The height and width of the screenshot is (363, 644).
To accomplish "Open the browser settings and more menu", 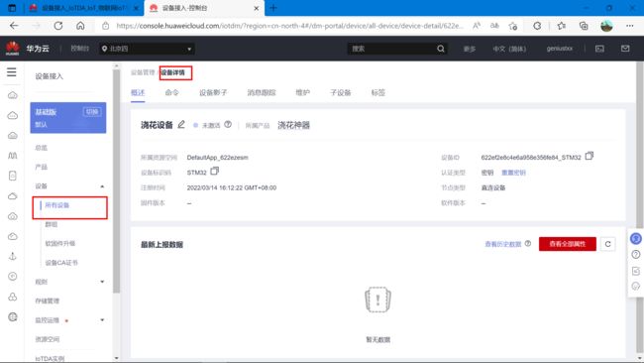I will point(629,26).
